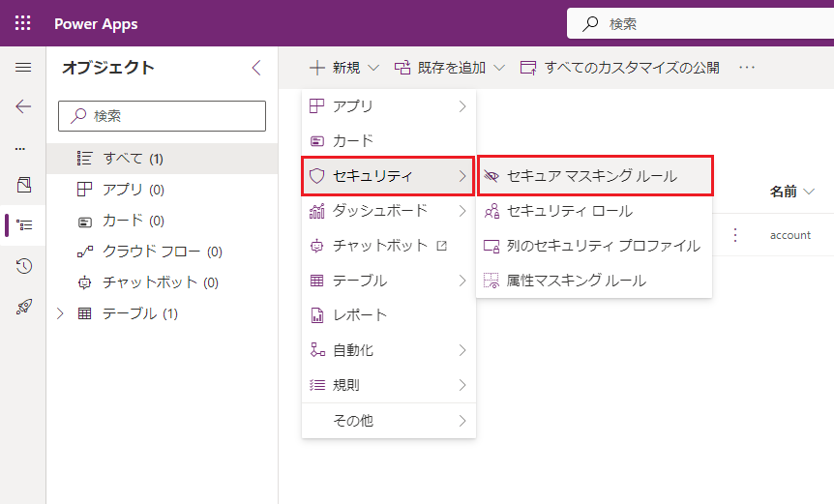This screenshot has height=504, width=834.
Task: Choose セキュリティ ロール in submenu
Action: click(569, 211)
